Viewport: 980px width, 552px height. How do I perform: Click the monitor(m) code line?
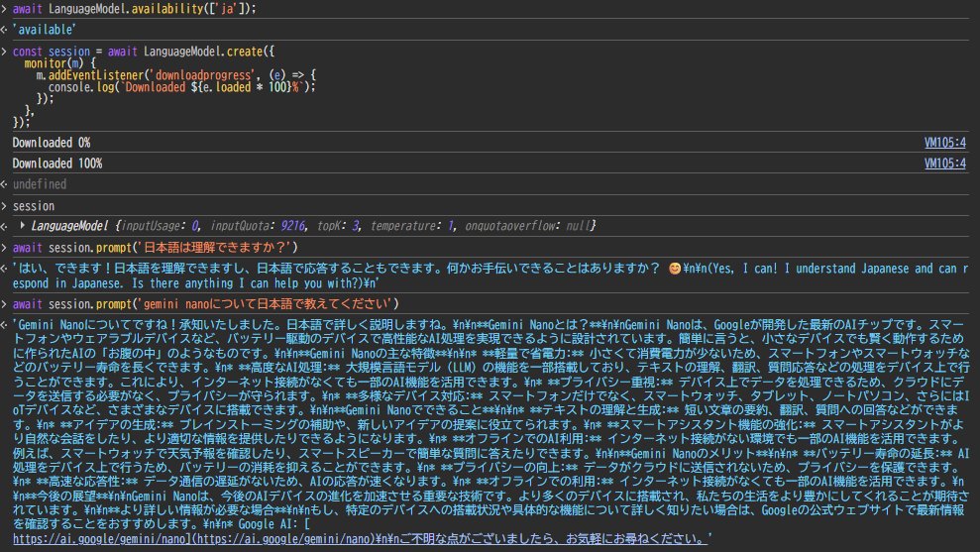(60, 63)
